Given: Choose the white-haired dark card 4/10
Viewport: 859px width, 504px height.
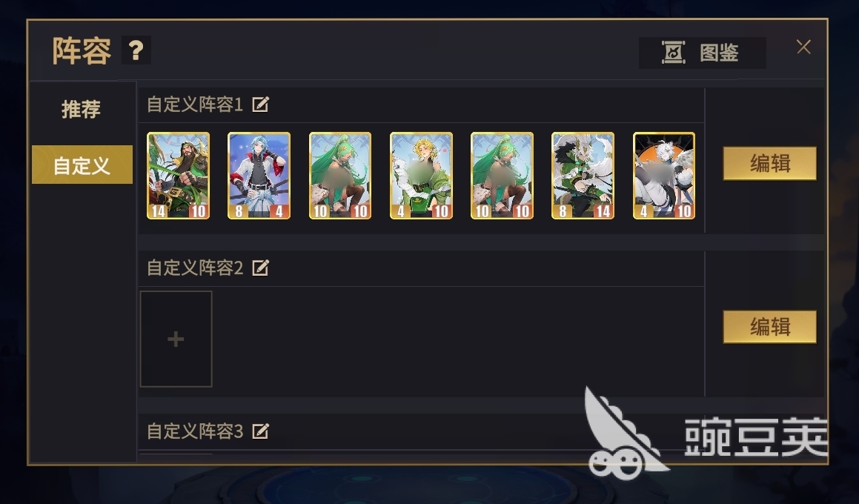Looking at the screenshot, I should 664,176.
